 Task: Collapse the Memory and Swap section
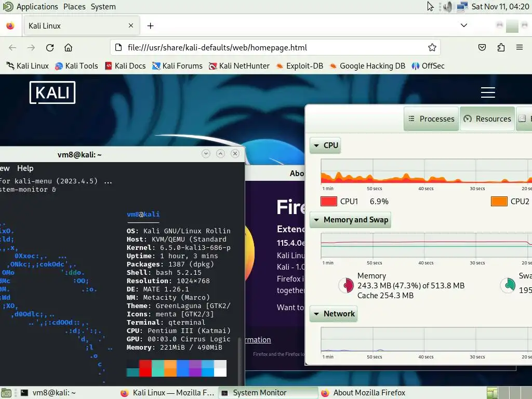pyautogui.click(x=351, y=220)
